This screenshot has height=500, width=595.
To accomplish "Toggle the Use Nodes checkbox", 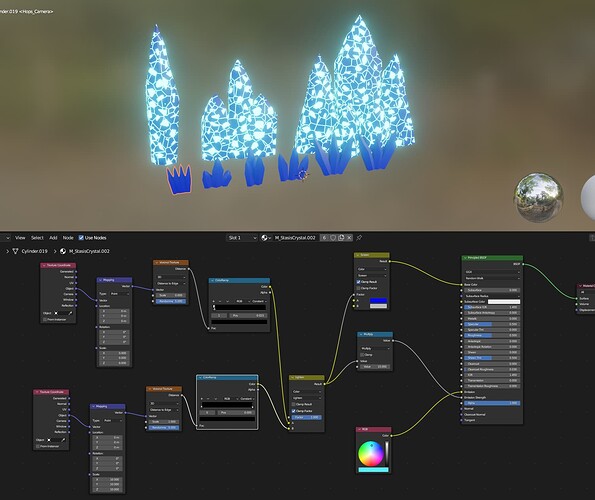I will pos(81,238).
